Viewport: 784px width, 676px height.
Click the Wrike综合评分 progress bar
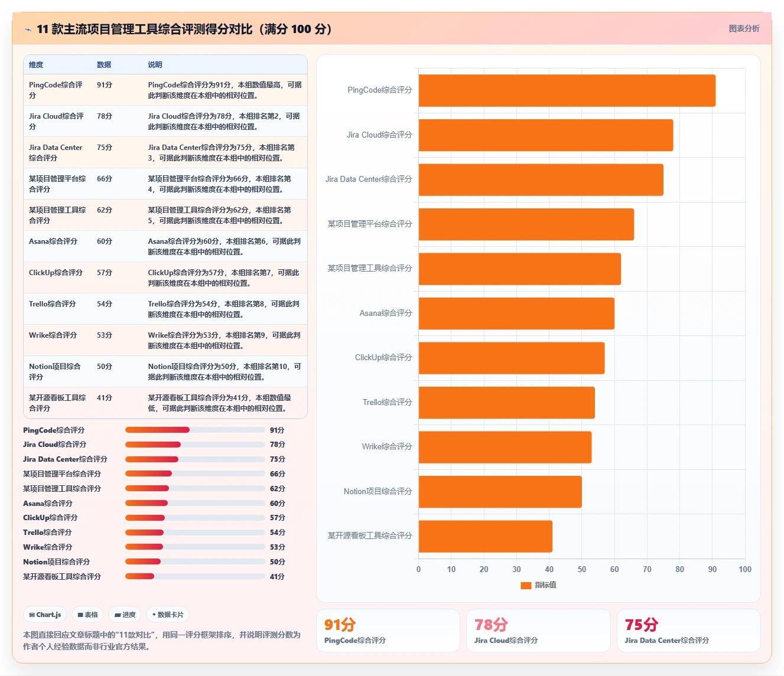tap(195, 547)
